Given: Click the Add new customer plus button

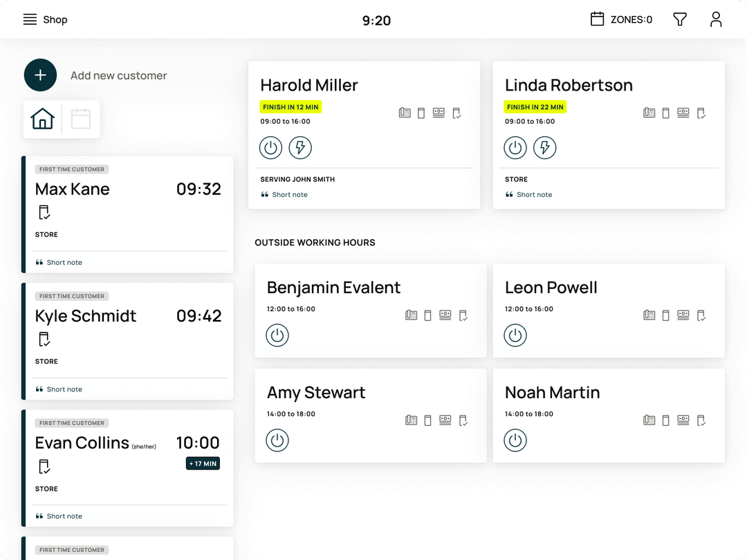Looking at the screenshot, I should 40,75.
